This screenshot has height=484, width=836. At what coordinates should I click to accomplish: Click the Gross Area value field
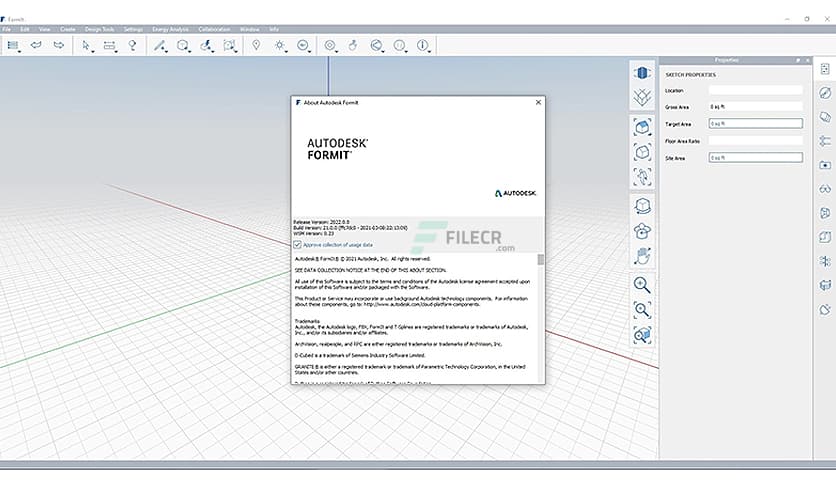(755, 107)
